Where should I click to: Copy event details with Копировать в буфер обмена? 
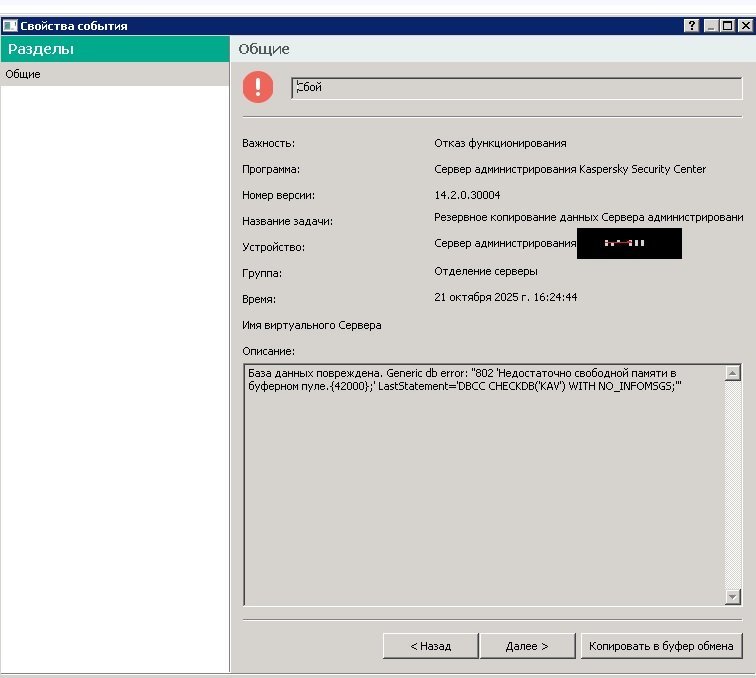point(661,646)
